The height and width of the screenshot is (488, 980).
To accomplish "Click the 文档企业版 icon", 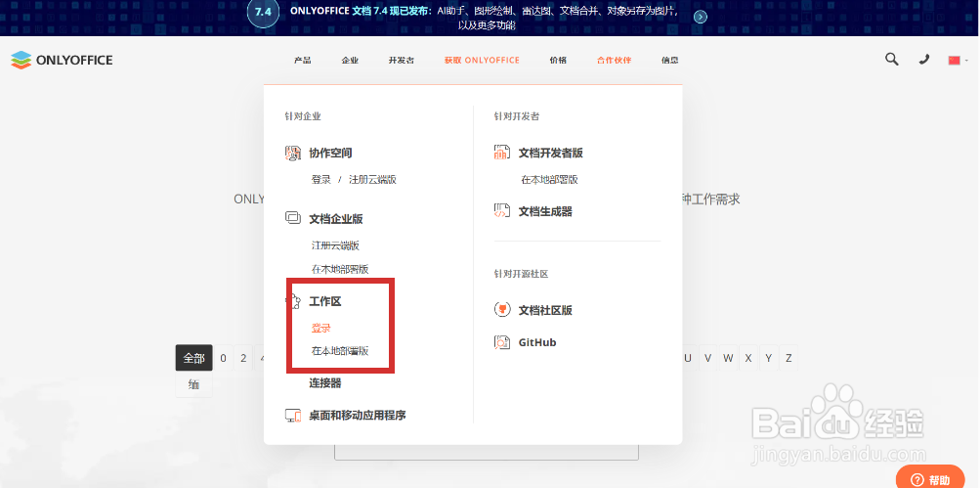I will click(x=293, y=218).
